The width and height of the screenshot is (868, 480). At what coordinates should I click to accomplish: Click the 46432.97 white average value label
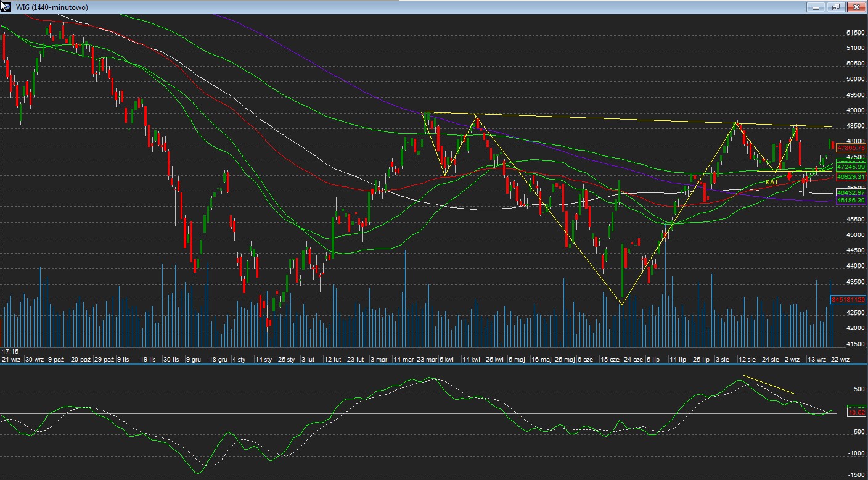pyautogui.click(x=849, y=193)
